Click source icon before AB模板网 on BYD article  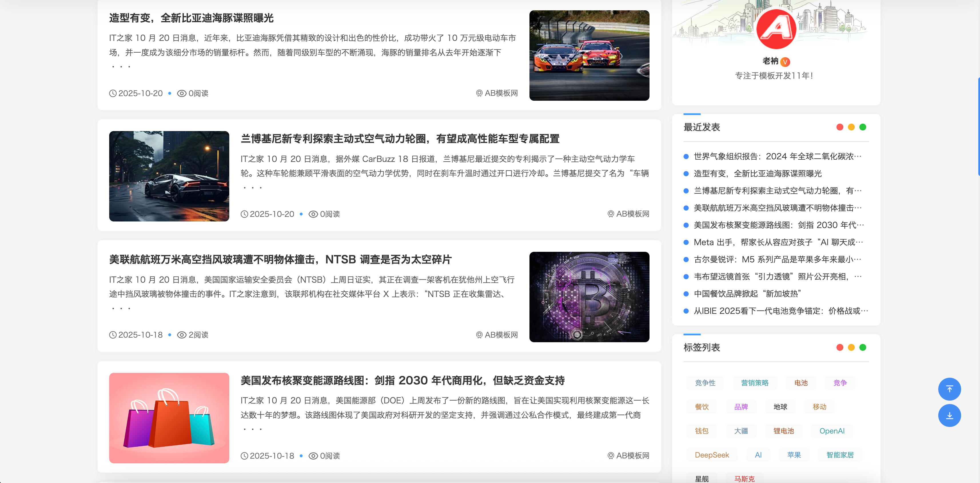(x=479, y=93)
